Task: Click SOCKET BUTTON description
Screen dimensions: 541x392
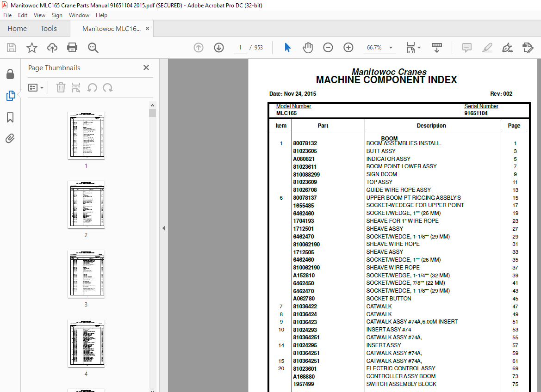Action: coord(389,299)
